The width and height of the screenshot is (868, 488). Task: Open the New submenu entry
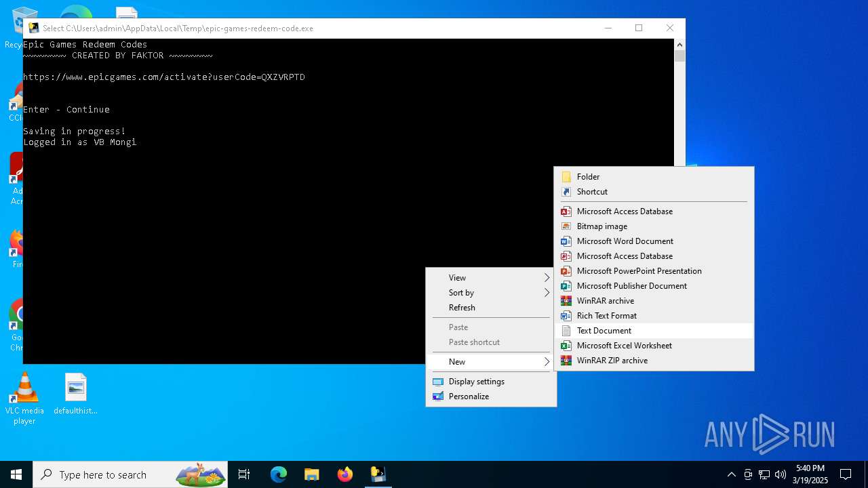(491, 362)
